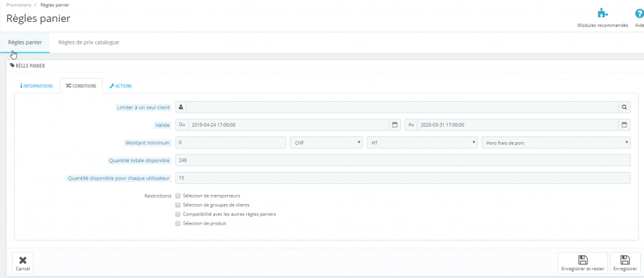
Task: Click the Limiter à un seul client label
Action: [x=144, y=107]
